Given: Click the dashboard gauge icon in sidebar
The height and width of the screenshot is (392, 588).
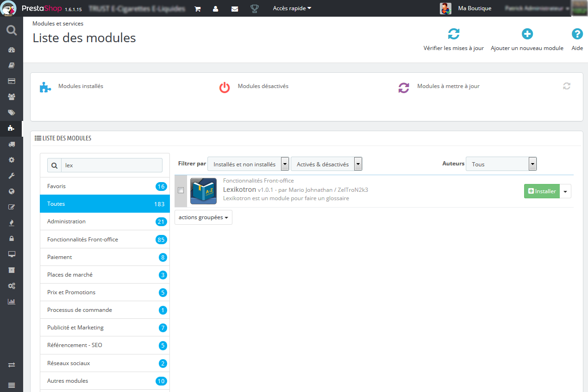Looking at the screenshot, I should (x=12, y=50).
